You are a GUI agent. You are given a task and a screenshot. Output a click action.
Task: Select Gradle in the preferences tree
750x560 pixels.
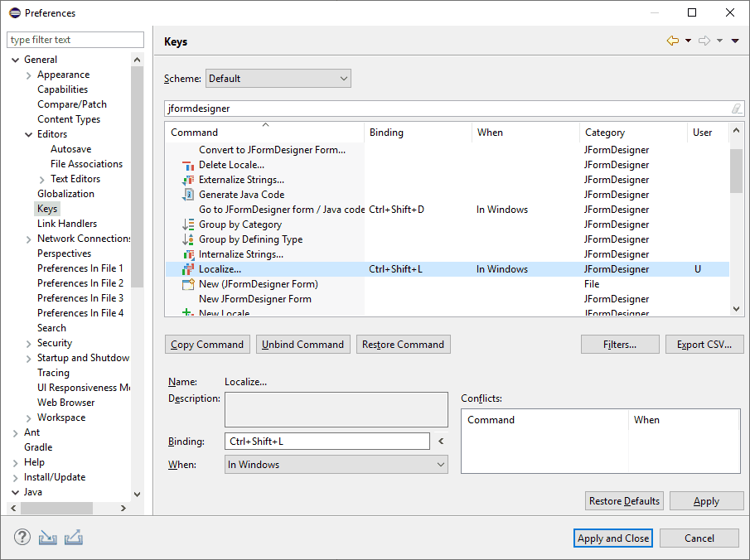38,447
